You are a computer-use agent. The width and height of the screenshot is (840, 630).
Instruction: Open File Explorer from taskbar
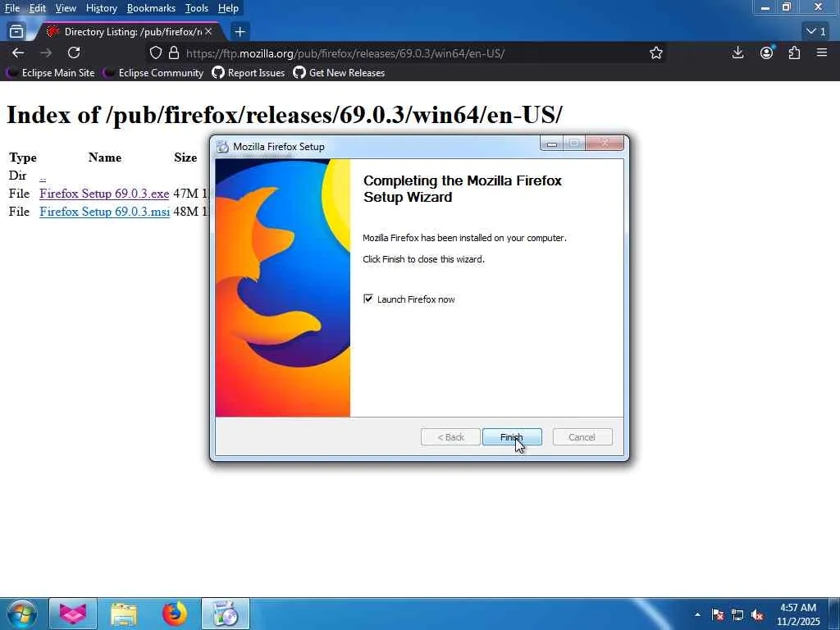click(x=124, y=614)
